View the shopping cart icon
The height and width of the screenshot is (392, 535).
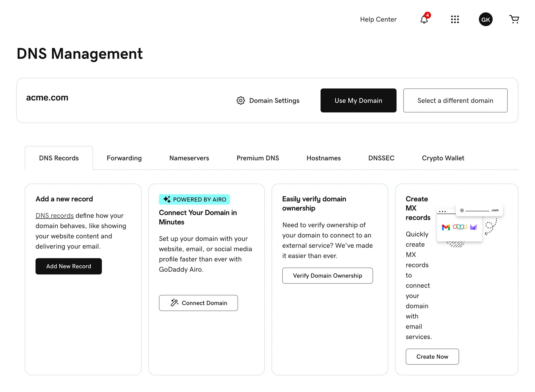[x=514, y=19]
